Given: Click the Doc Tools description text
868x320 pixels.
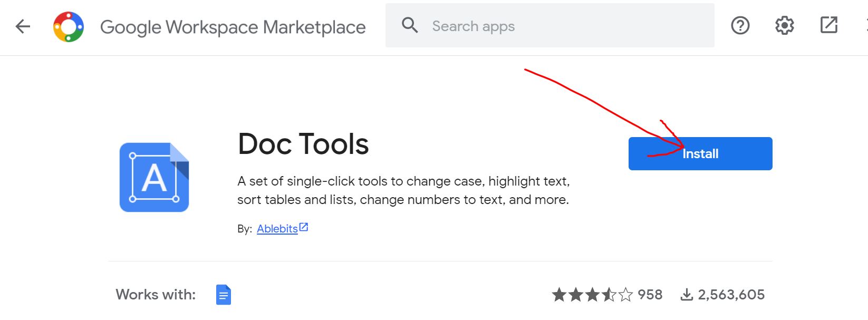Looking at the screenshot, I should click(x=403, y=190).
